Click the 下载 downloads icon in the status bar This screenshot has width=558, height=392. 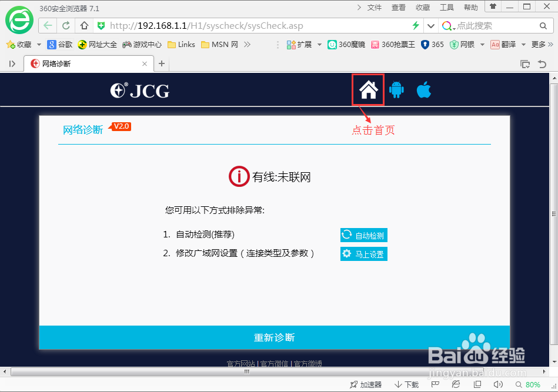(x=406, y=384)
